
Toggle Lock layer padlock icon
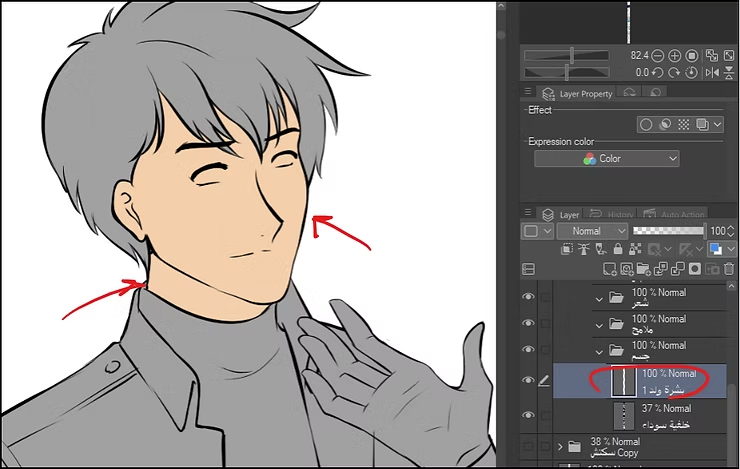click(x=618, y=249)
